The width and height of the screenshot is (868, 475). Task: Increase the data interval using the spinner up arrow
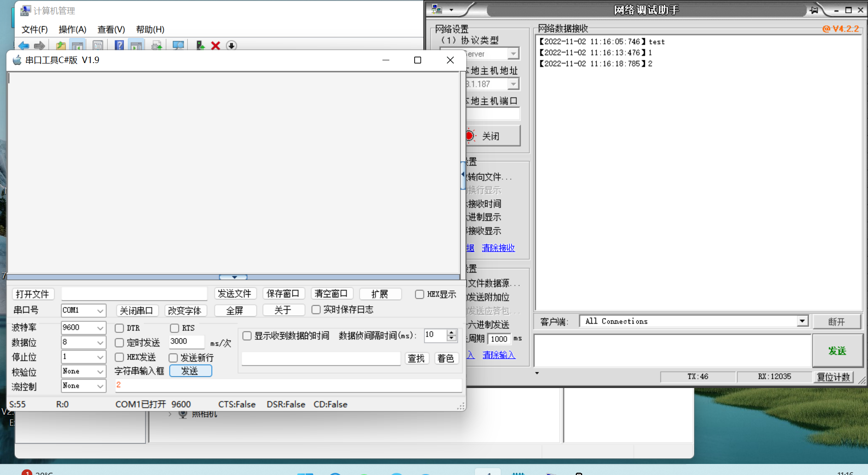[451, 333]
